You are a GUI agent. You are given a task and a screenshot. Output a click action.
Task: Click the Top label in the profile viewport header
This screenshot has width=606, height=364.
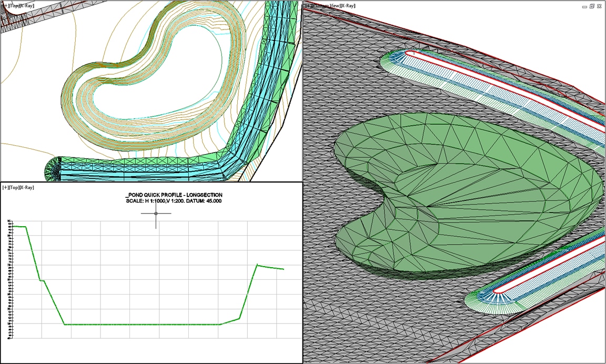pos(13,186)
